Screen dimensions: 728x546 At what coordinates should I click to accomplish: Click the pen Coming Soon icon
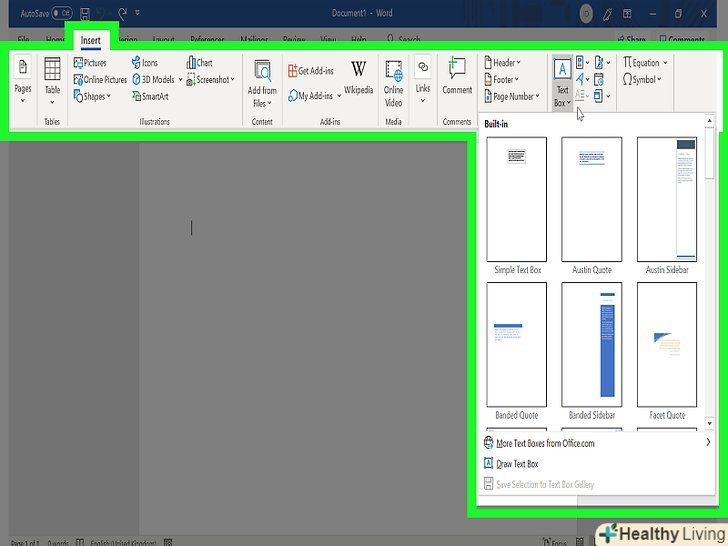click(x=607, y=13)
